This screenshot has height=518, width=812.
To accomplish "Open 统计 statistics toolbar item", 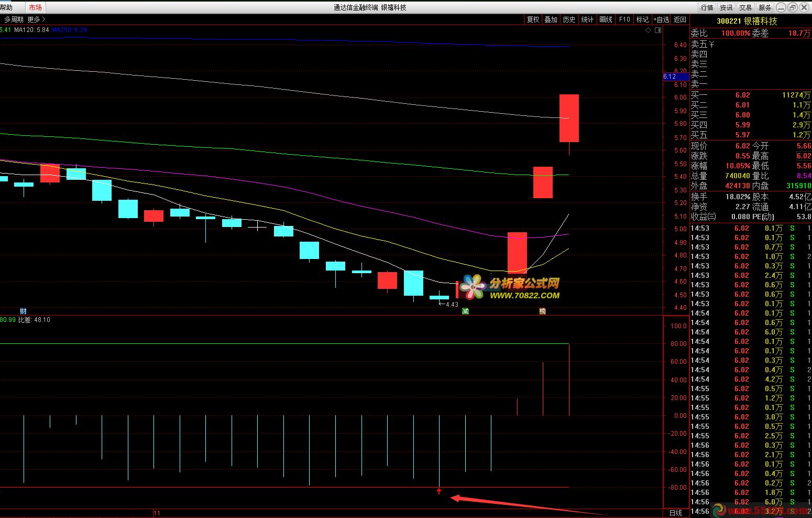I will pyautogui.click(x=587, y=19).
